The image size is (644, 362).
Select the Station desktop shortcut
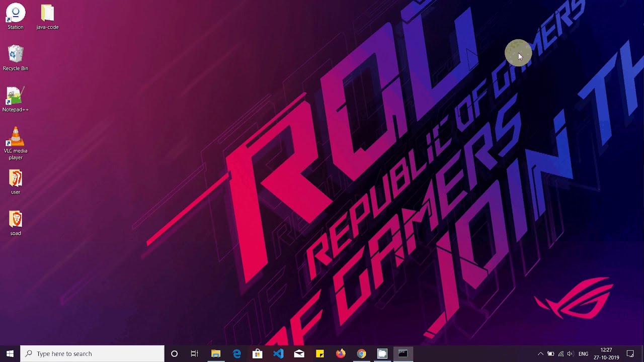point(16,17)
